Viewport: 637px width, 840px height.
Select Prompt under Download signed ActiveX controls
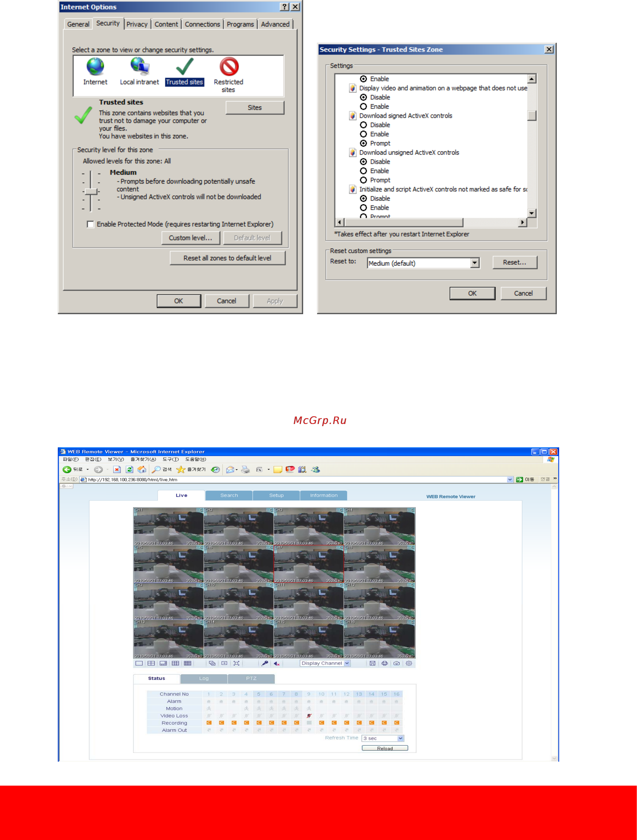363,144
